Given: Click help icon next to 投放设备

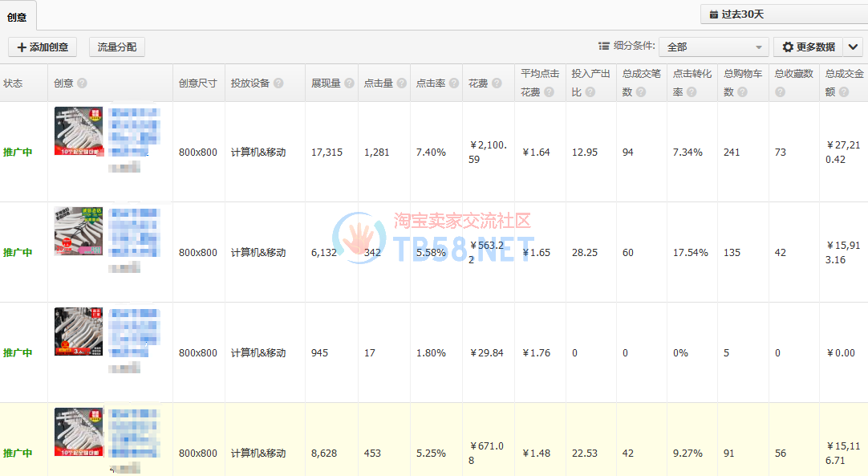Looking at the screenshot, I should 278,83.
